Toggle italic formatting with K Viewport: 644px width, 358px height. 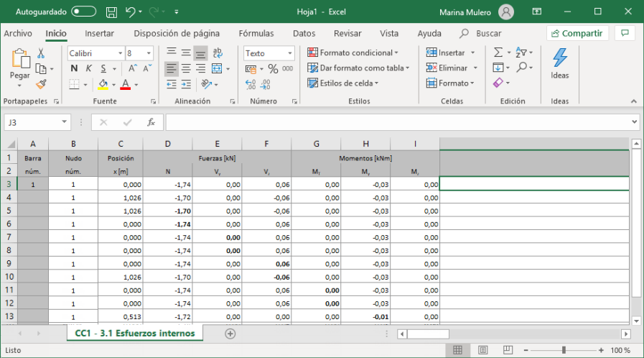pos(89,68)
